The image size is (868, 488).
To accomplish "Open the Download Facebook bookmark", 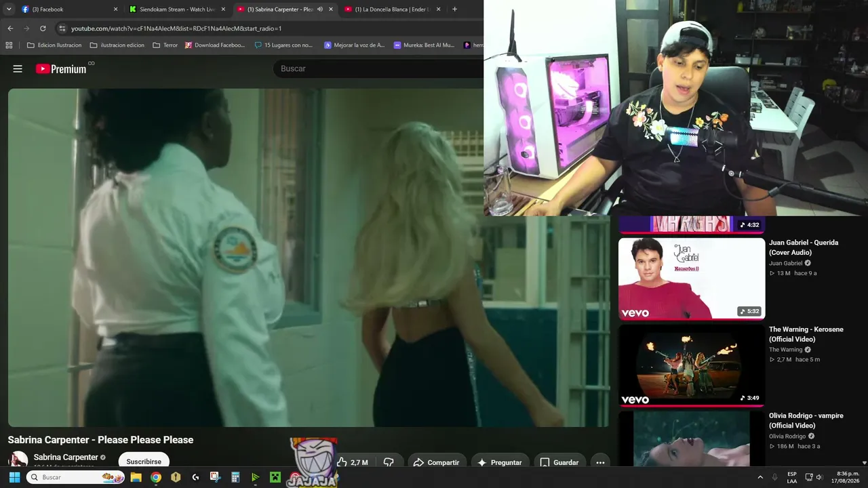I will pos(215,45).
